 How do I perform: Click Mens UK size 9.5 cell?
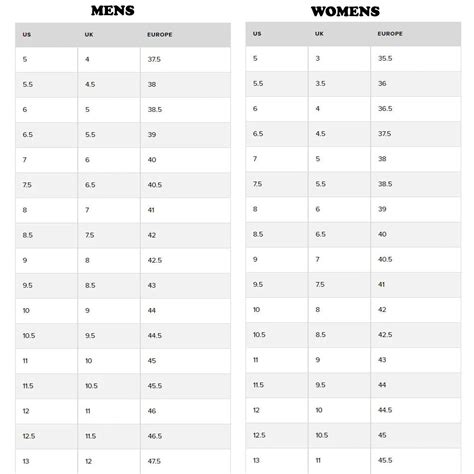click(x=109, y=336)
